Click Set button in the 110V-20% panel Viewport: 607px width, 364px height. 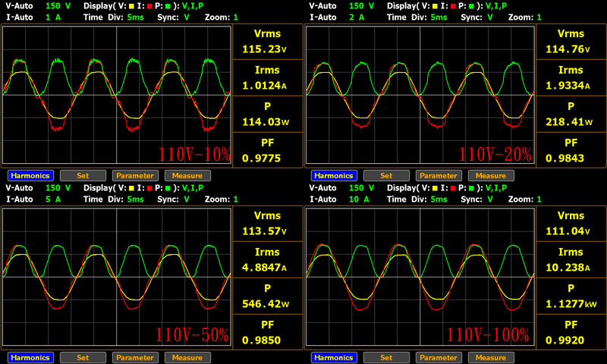click(386, 176)
